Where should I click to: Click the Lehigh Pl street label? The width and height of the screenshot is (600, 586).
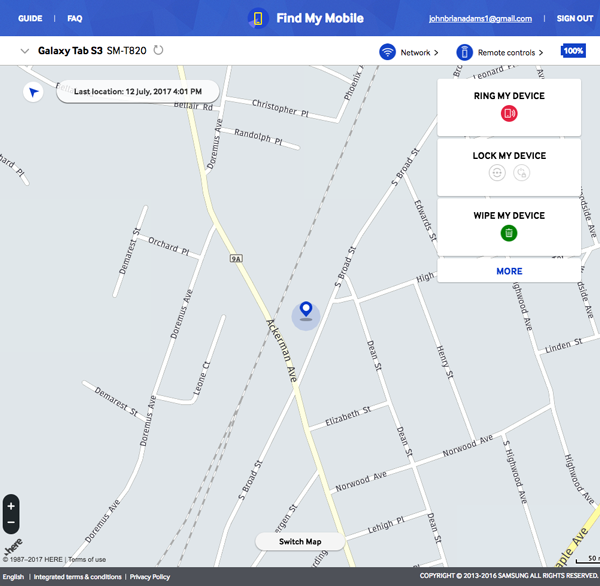(x=386, y=525)
